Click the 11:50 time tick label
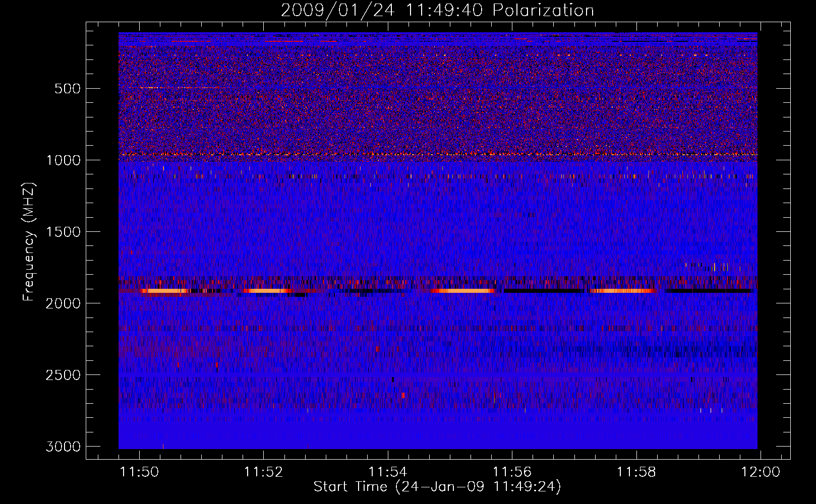The width and height of the screenshot is (816, 504). [x=140, y=472]
